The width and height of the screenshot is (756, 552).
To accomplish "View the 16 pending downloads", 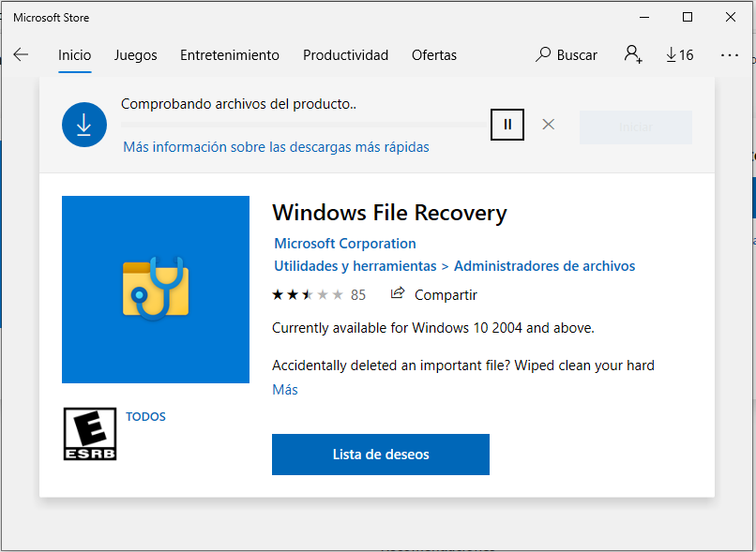I will [x=679, y=55].
